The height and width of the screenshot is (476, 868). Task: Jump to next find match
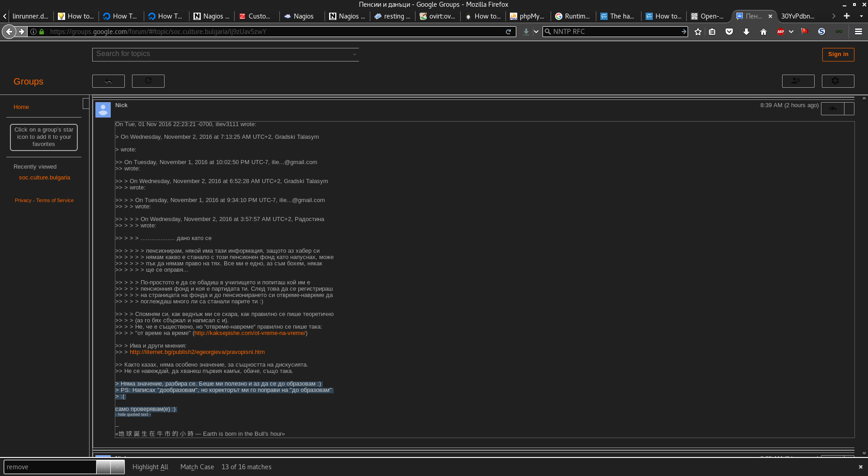118,467
